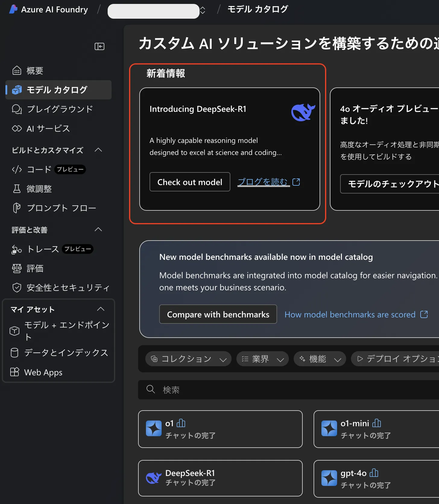Click the データとインデックス cylinder icon
Screen dimensions: 439x504
tap(14, 353)
